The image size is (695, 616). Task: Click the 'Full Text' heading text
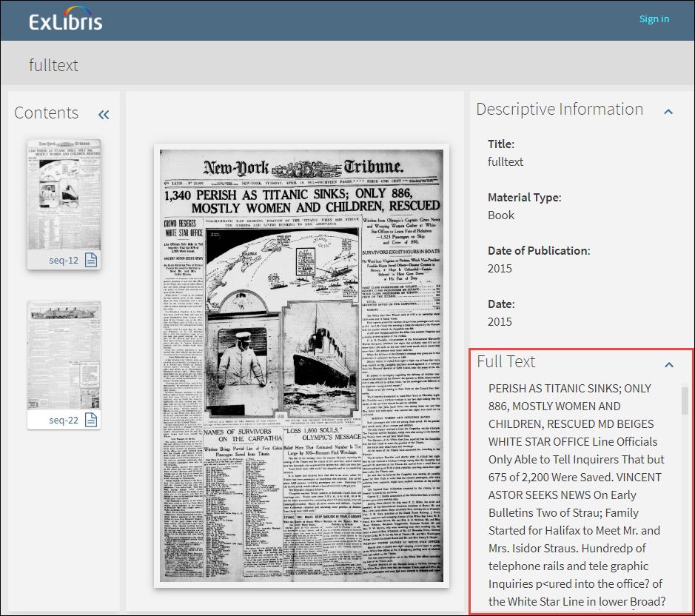click(x=506, y=362)
